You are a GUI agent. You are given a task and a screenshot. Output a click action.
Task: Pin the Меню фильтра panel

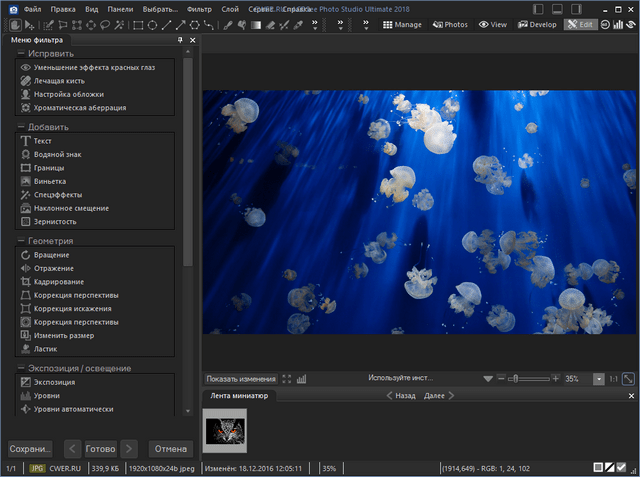180,40
